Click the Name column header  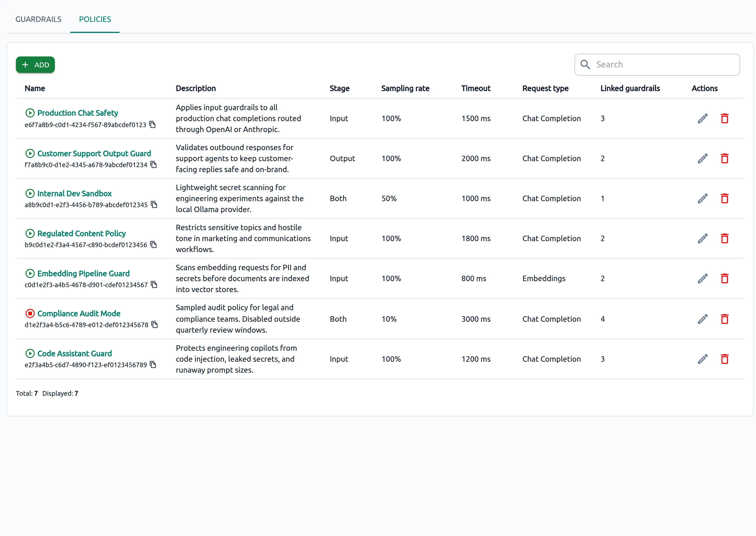point(35,88)
